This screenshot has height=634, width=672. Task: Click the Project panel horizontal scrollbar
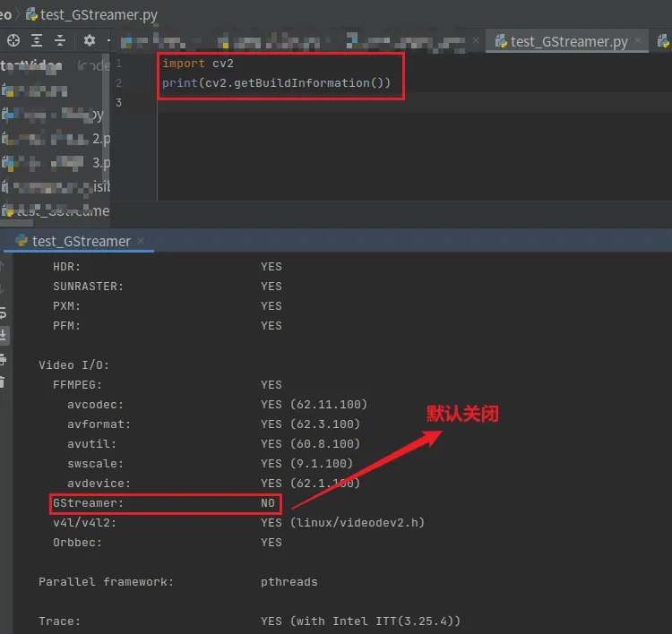click(x=16, y=223)
